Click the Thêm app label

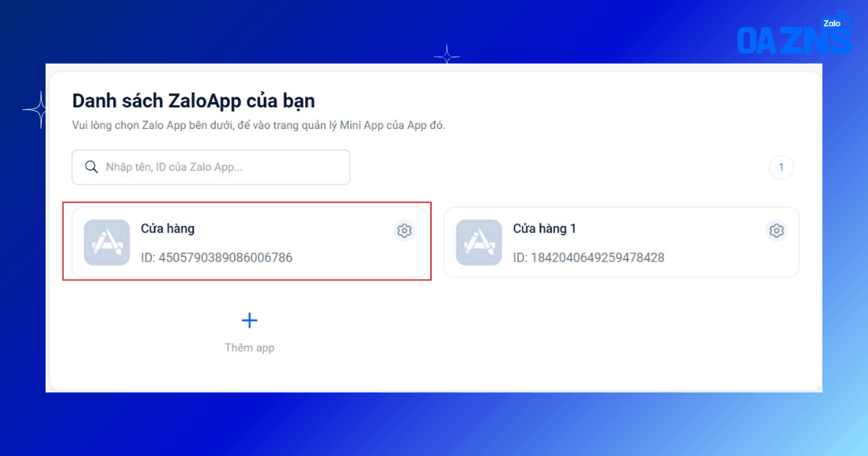click(250, 347)
